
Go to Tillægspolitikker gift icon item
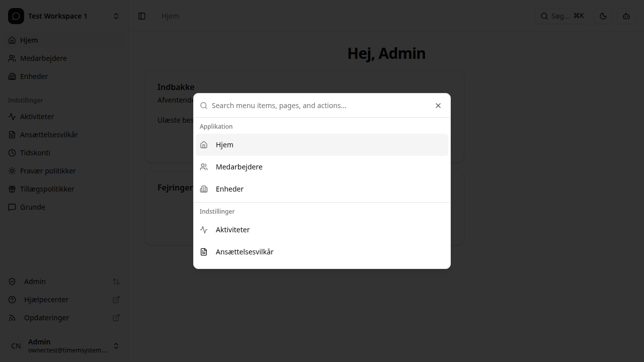(x=12, y=189)
